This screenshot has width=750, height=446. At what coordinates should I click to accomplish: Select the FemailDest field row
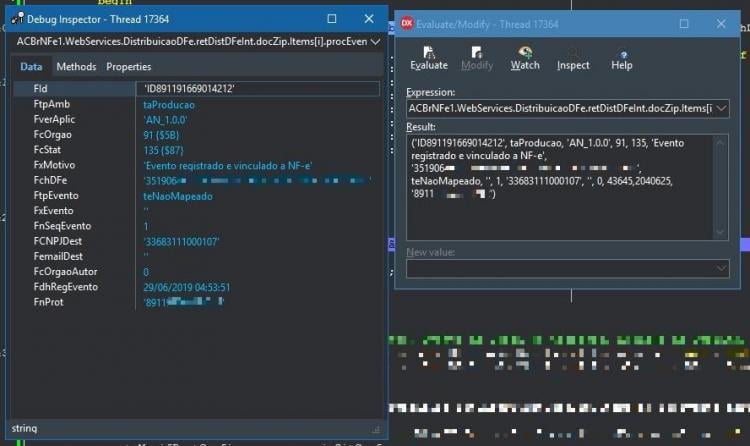click(x=197, y=257)
